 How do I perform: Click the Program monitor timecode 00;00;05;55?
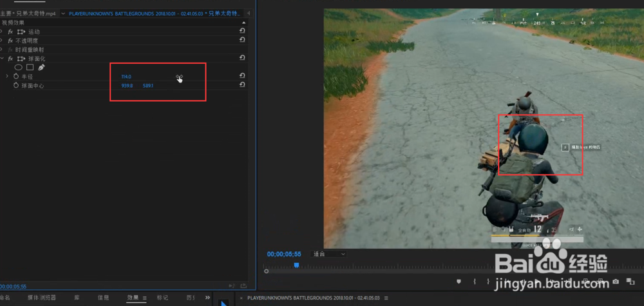(x=284, y=254)
